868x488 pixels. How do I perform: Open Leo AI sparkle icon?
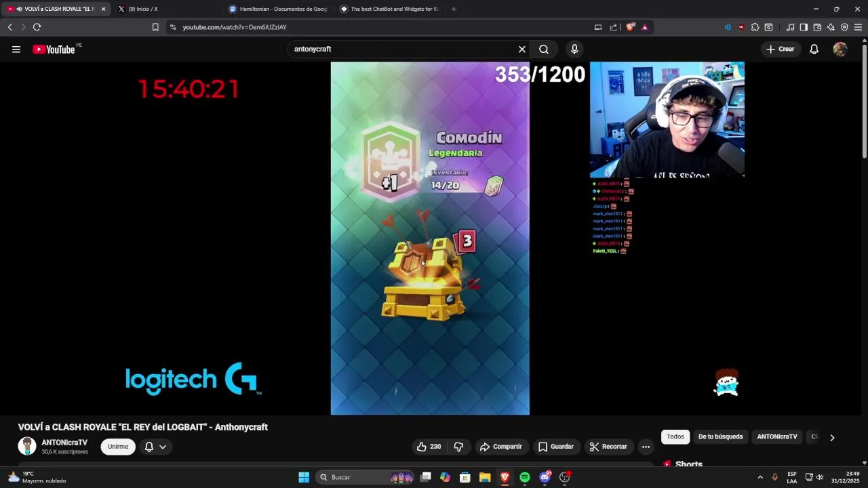point(831,27)
